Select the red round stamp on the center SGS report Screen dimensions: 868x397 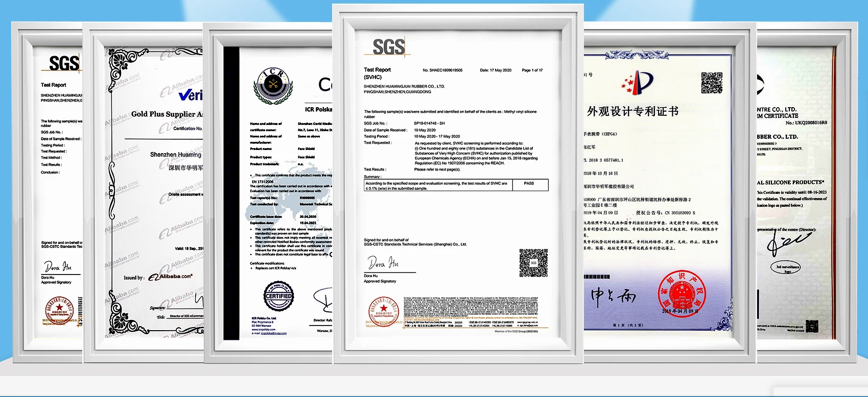(384, 311)
